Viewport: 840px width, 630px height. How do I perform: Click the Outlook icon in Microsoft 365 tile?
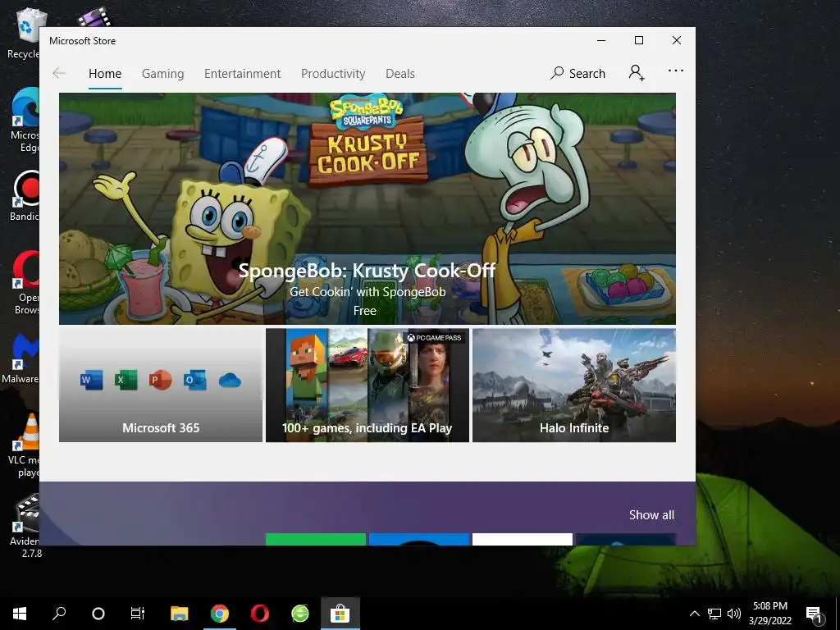point(195,381)
